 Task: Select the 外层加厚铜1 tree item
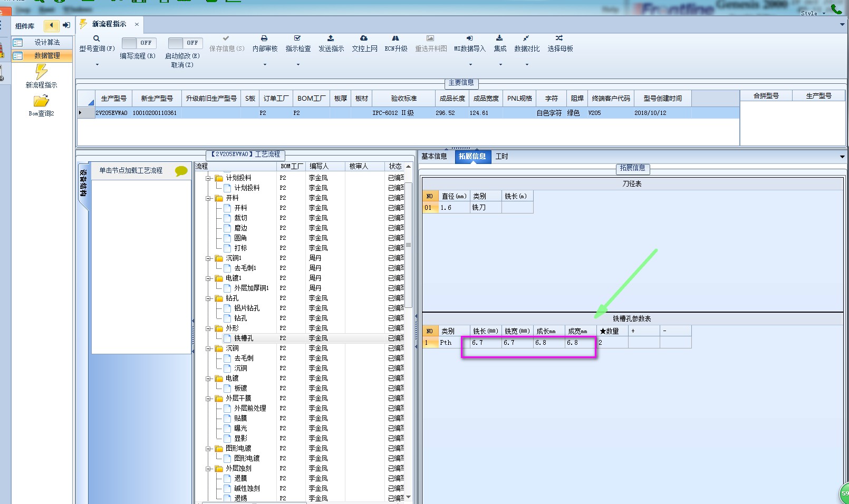tap(252, 288)
